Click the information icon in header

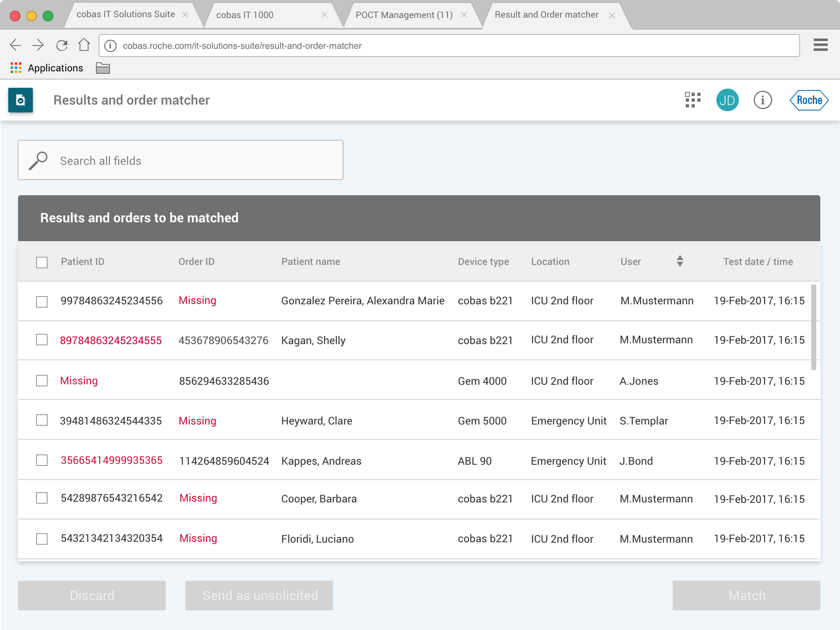point(762,100)
